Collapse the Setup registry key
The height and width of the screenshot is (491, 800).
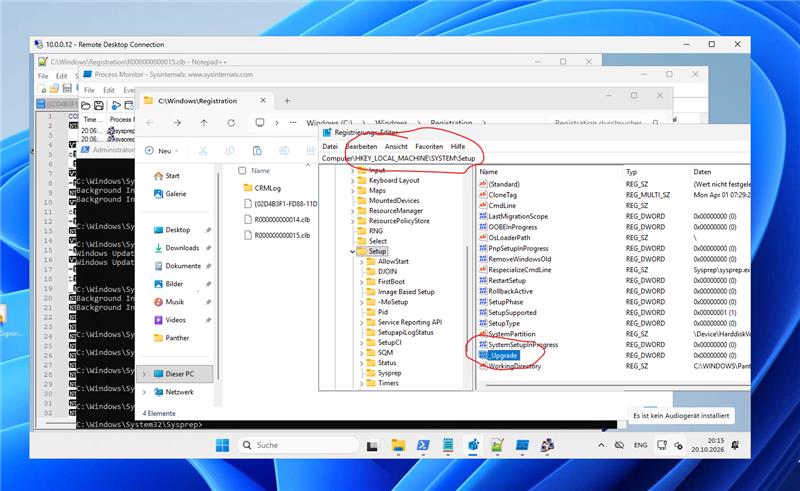tap(353, 251)
